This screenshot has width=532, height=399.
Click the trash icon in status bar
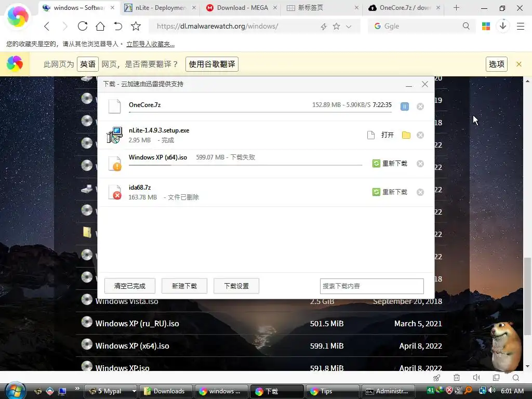coord(457,378)
